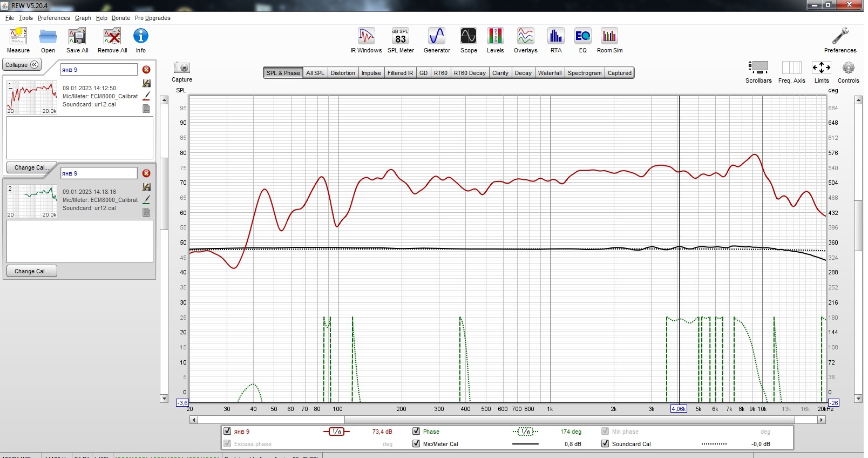The width and height of the screenshot is (868, 458).
Task: Toggle the Min phase checkbox
Action: [x=605, y=431]
